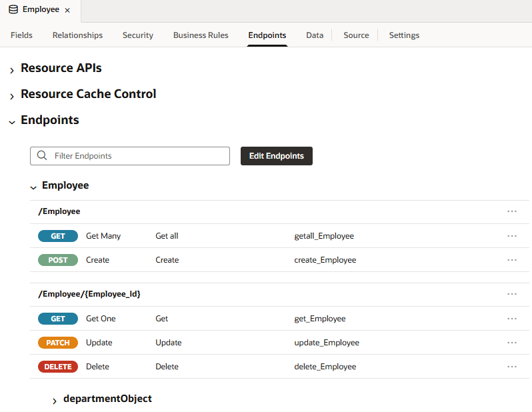Expand the Resource Cache Control section
This screenshot has height=412, width=532.
(12, 96)
